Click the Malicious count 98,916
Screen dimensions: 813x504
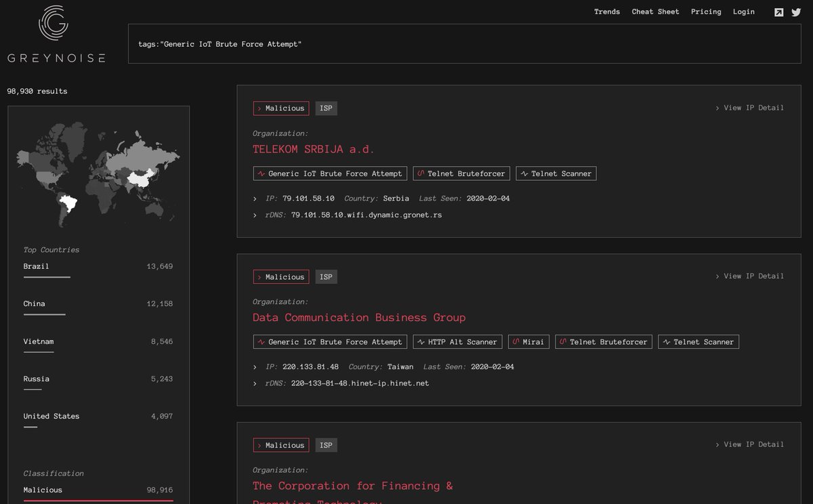click(x=159, y=490)
